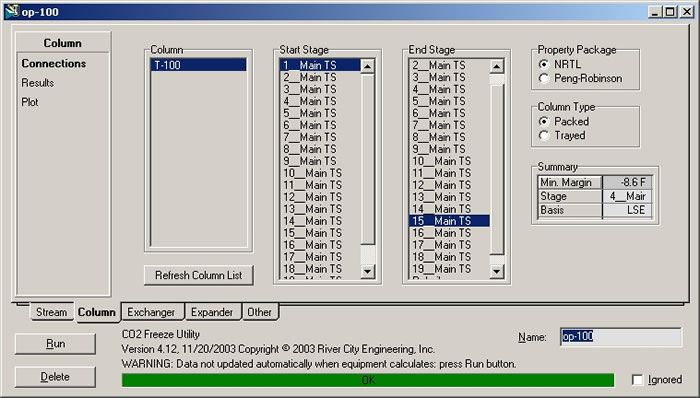Close the op-100 window
The height and width of the screenshot is (398, 700).
point(687,12)
